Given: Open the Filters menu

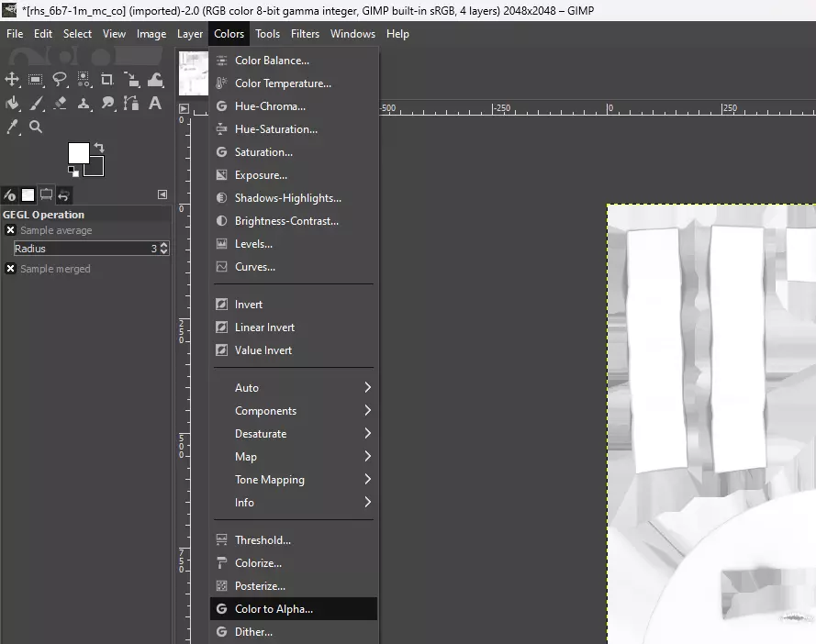Looking at the screenshot, I should (305, 34).
